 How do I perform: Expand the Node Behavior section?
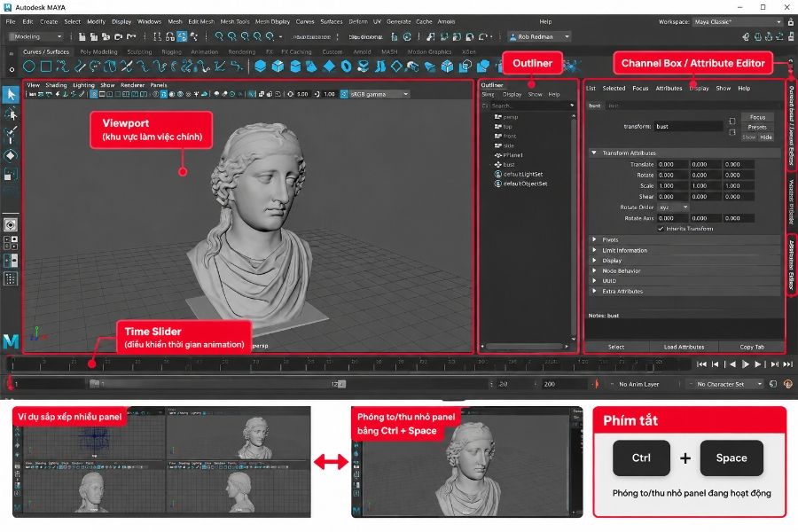594,270
